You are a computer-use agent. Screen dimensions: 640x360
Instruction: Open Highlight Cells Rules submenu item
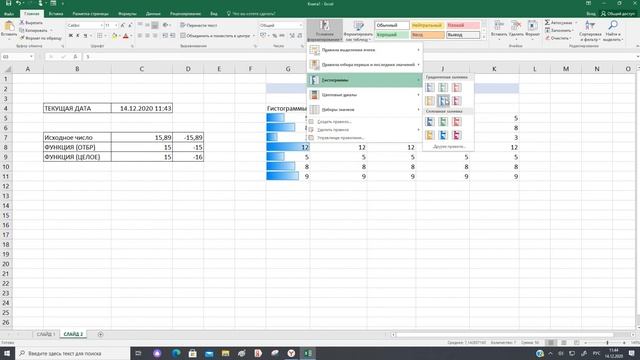tap(364, 50)
